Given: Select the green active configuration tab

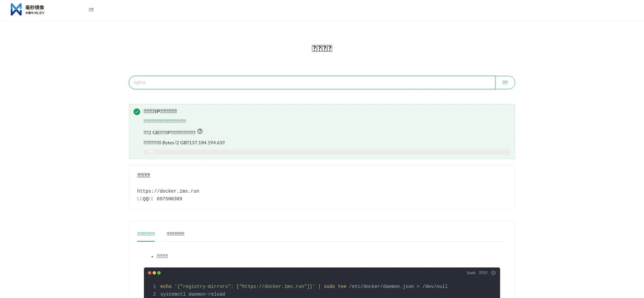Looking at the screenshot, I should click(x=146, y=234).
